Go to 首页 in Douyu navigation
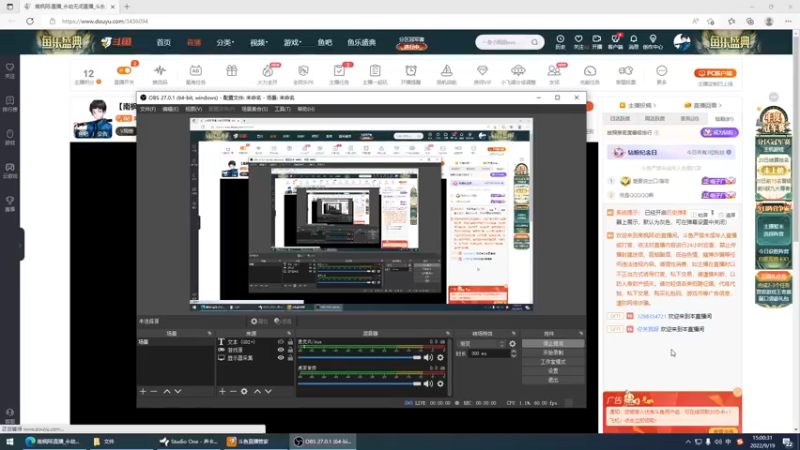Screen dimensions: 800x450 (x=164, y=42)
